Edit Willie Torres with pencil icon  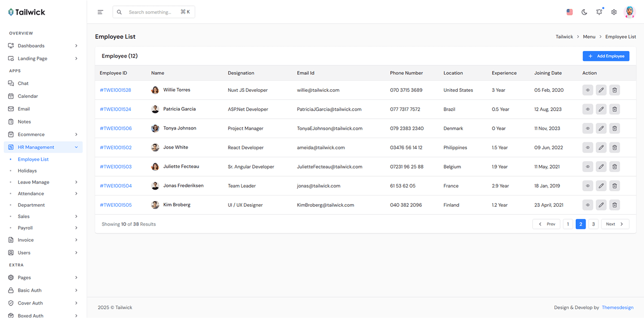(601, 90)
